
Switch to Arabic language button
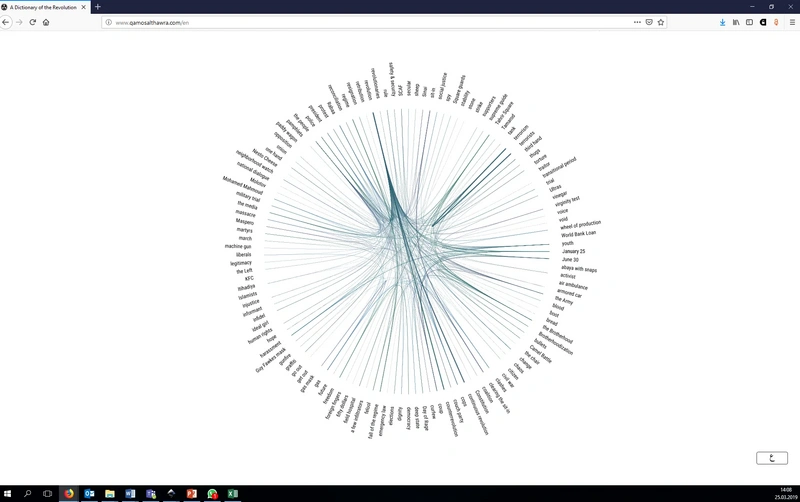(771, 458)
